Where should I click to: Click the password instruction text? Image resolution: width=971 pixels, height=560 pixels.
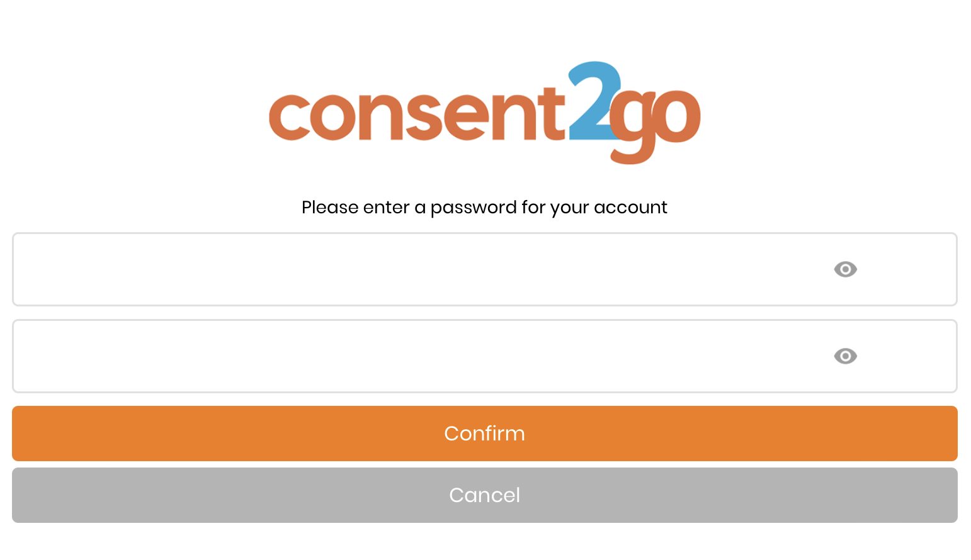pos(484,207)
